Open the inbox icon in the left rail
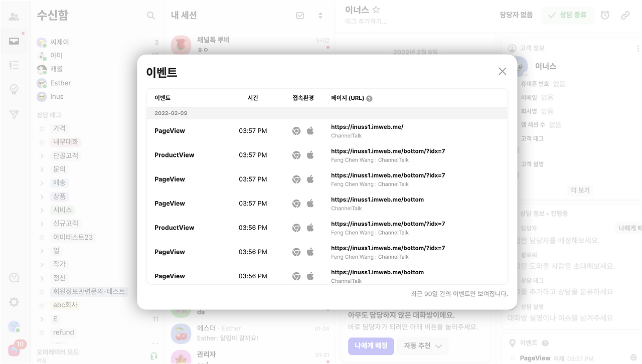642x364 pixels. [14, 41]
